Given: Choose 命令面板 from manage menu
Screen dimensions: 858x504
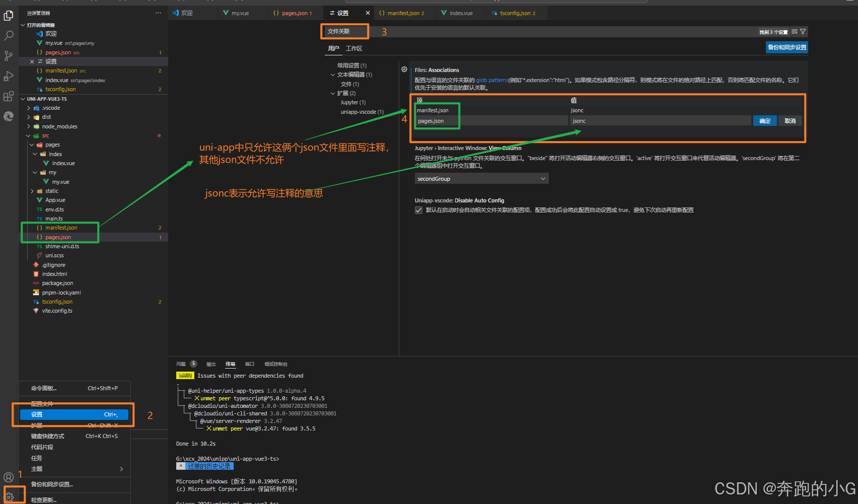Looking at the screenshot, I should pyautogui.click(x=75, y=388).
